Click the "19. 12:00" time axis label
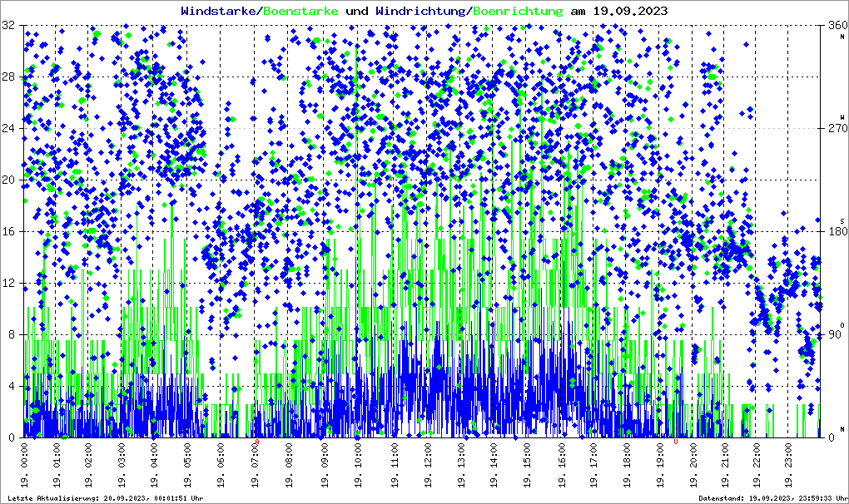This screenshot has width=849, height=504. pos(429,466)
